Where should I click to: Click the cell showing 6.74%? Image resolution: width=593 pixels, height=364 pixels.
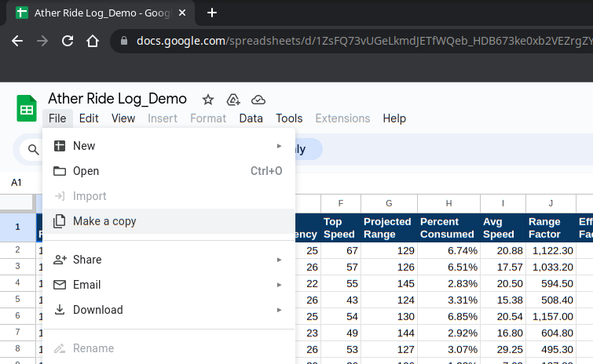coord(449,251)
